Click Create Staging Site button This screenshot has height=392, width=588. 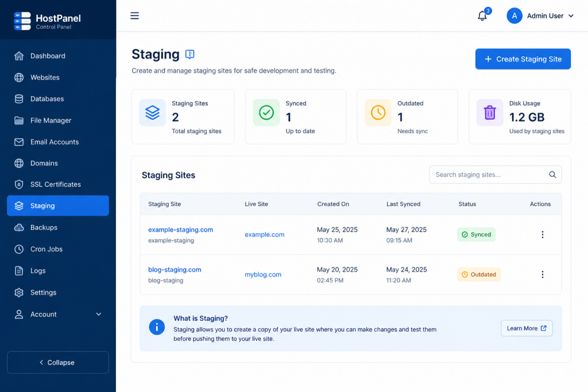(x=523, y=59)
